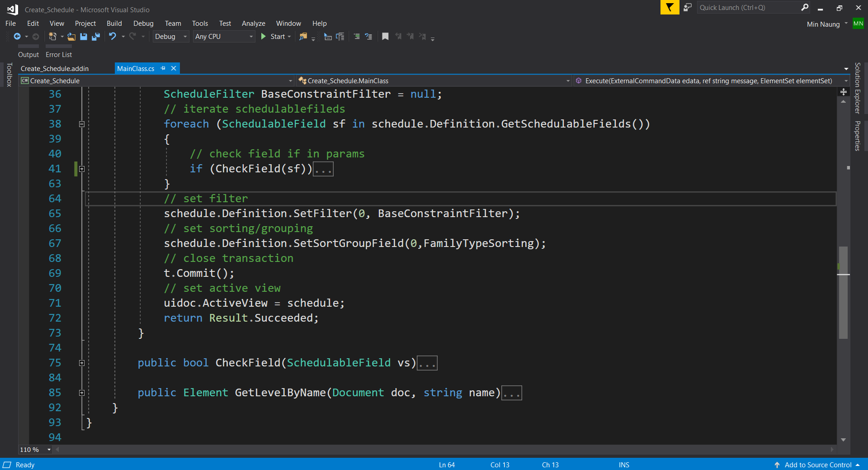868x470 pixels.
Task: Click the Undo icon on the toolbar
Action: 113,37
